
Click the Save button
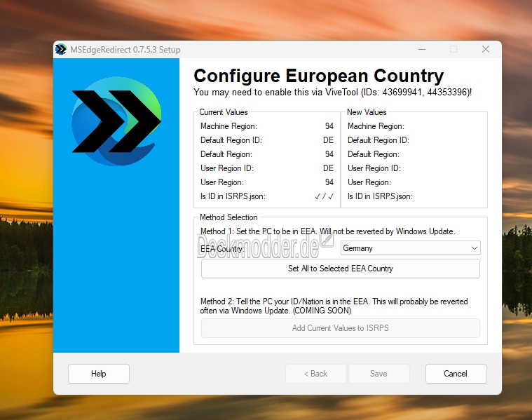pos(378,374)
